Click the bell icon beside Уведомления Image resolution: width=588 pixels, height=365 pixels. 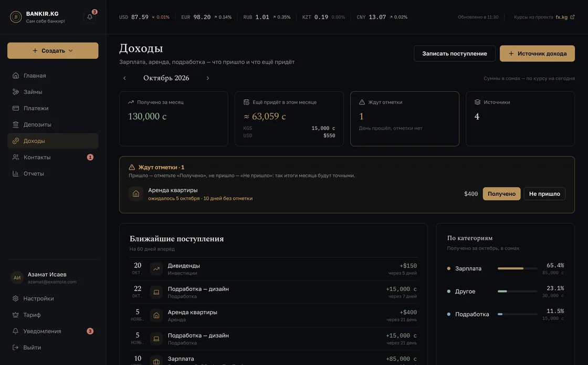tap(15, 331)
